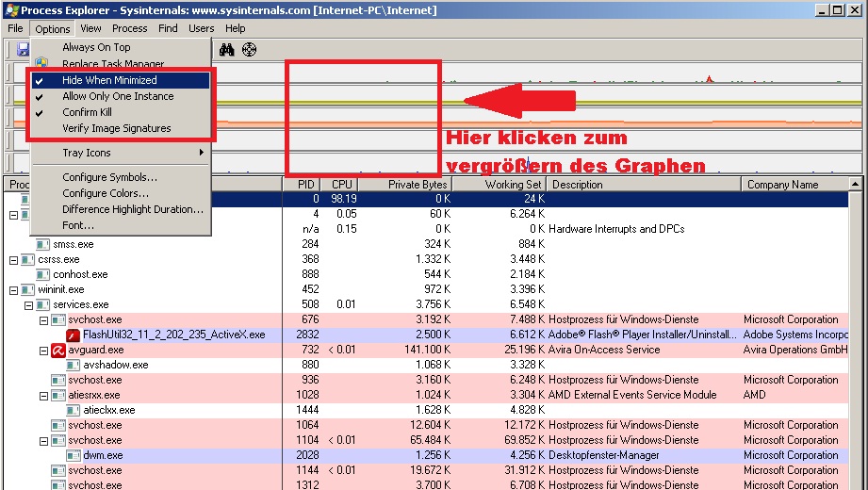
Task: Collapse the csrss.exe tree node
Action: [x=14, y=260]
